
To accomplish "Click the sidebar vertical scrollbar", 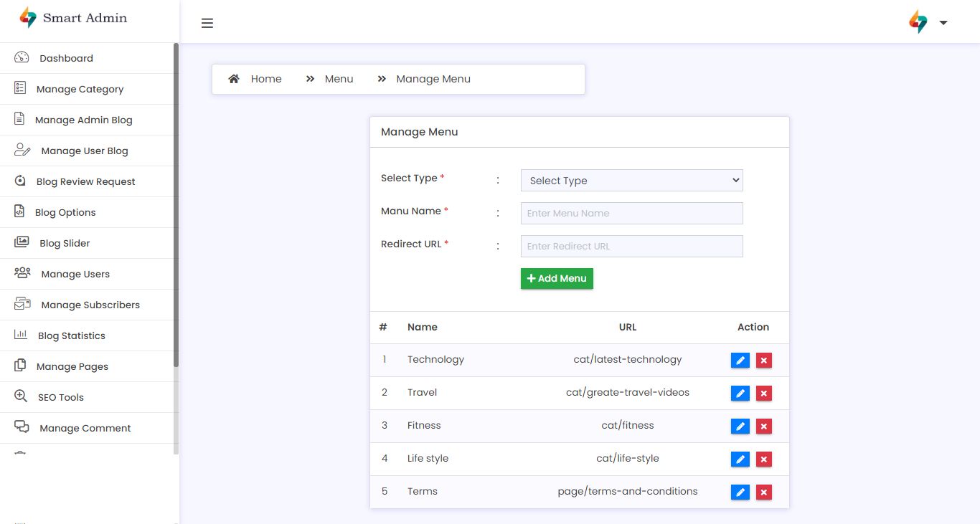I will click(176, 204).
